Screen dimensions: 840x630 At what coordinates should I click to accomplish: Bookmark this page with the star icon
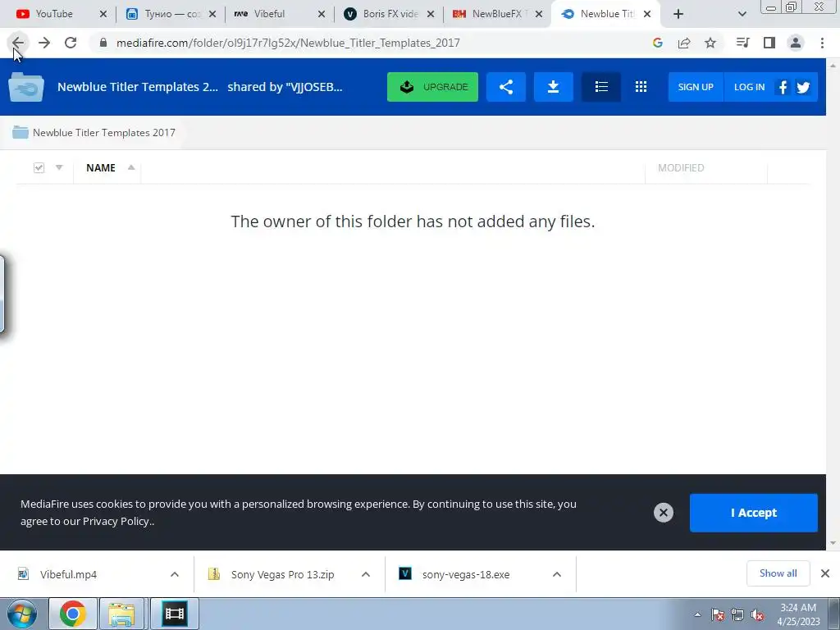click(710, 43)
